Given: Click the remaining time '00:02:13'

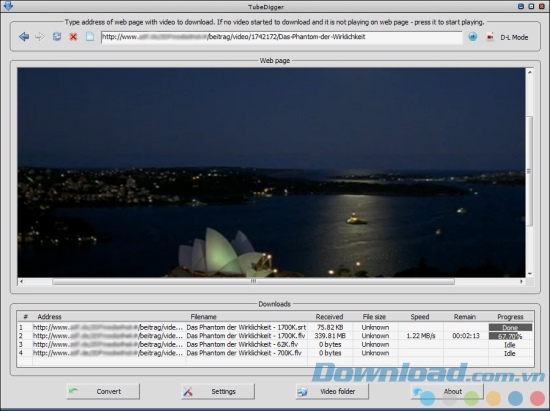Looking at the screenshot, I should (466, 336).
